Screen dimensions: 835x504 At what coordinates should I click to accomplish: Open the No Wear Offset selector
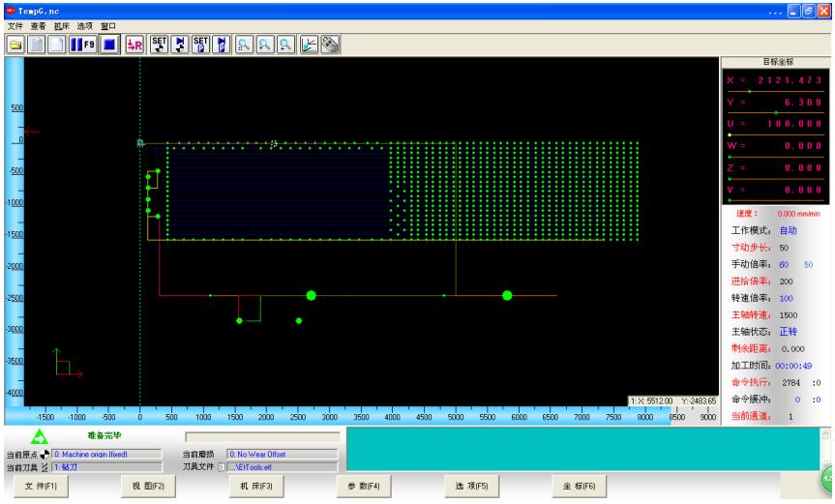[x=282, y=454]
